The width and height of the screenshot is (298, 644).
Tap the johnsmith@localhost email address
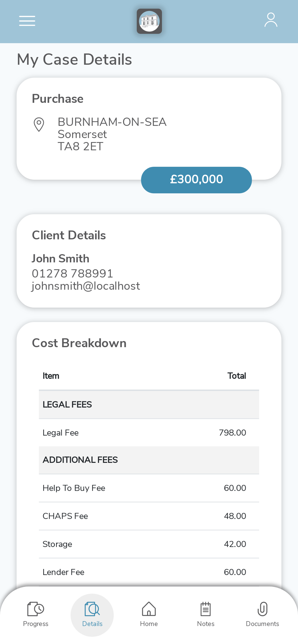pyautogui.click(x=86, y=286)
